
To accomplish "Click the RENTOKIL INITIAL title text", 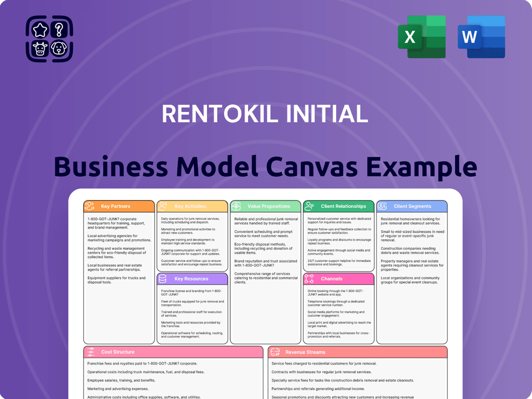I will point(265,114).
